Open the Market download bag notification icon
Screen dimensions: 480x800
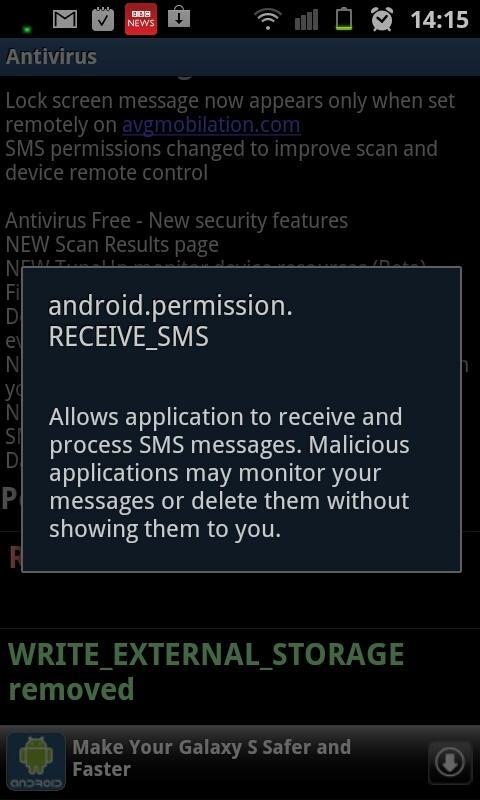pyautogui.click(x=179, y=16)
